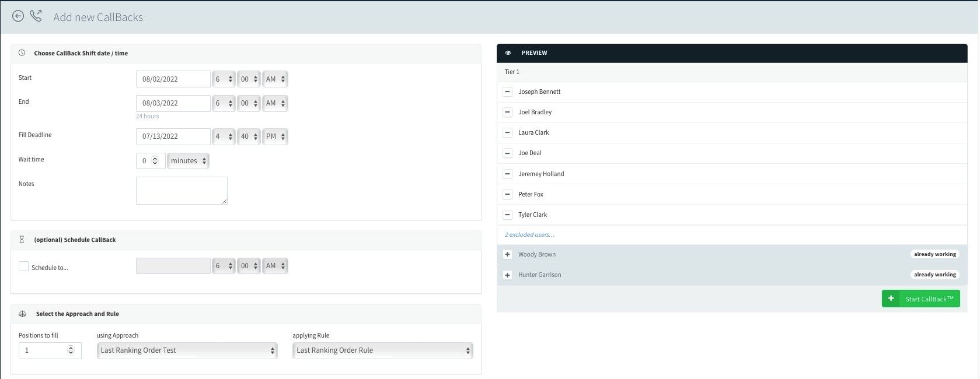The image size is (980, 379).
Task: Remove Joseph Bennett with minus icon
Action: pos(507,92)
